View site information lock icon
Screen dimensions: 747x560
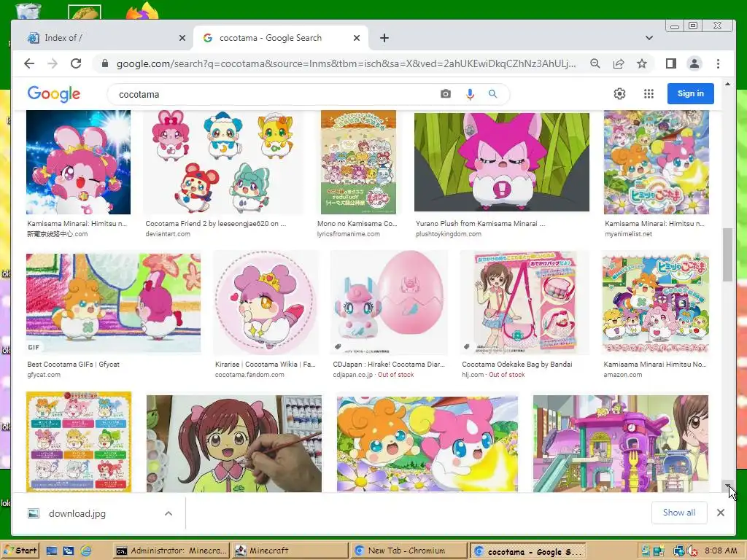coord(105,63)
